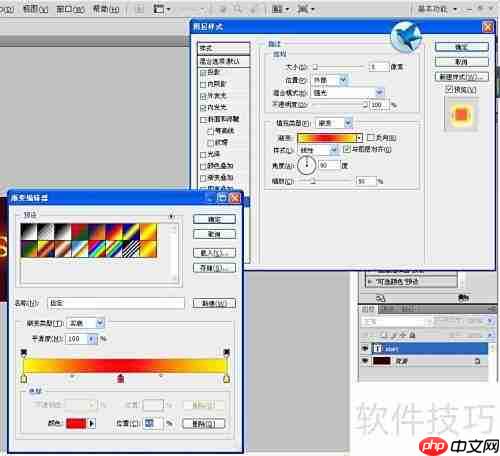500x456 pixels.
Task: Check the 反向 reverse gradient checkbox
Action: tap(370, 137)
